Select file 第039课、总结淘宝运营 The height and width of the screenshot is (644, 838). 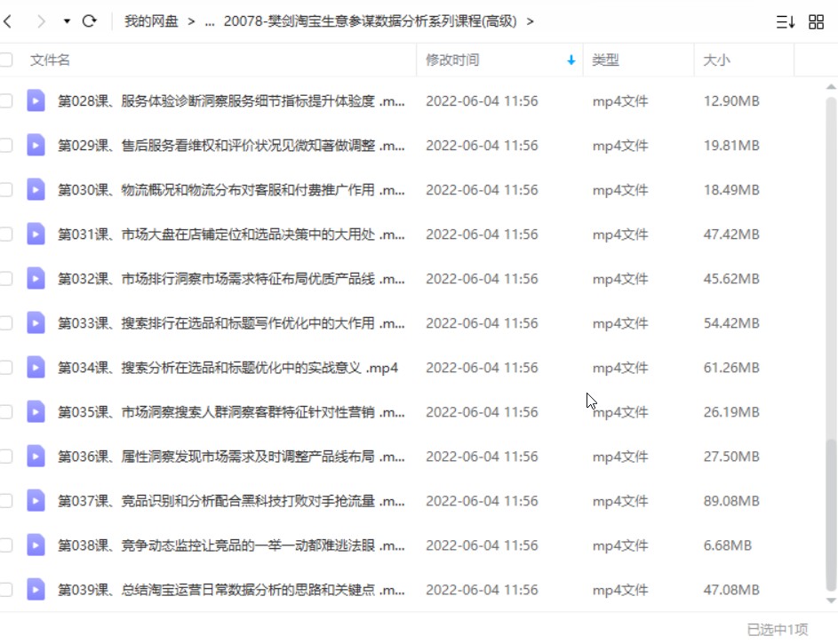pos(231,590)
